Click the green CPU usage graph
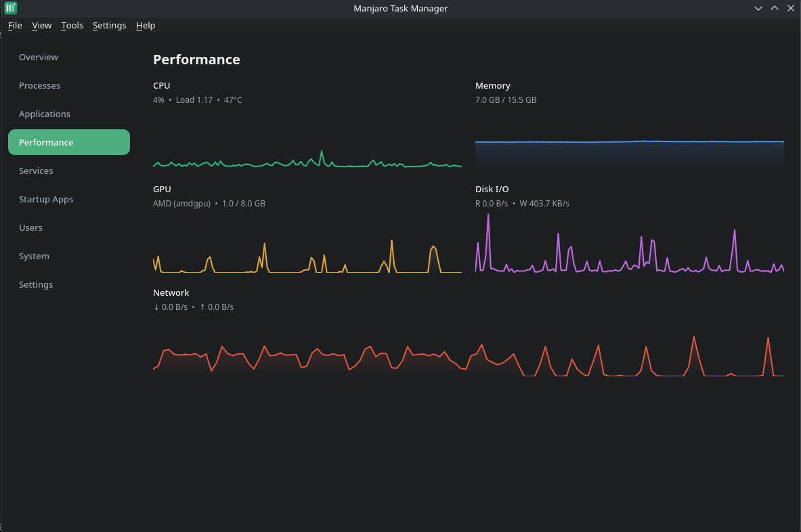 (x=307, y=139)
